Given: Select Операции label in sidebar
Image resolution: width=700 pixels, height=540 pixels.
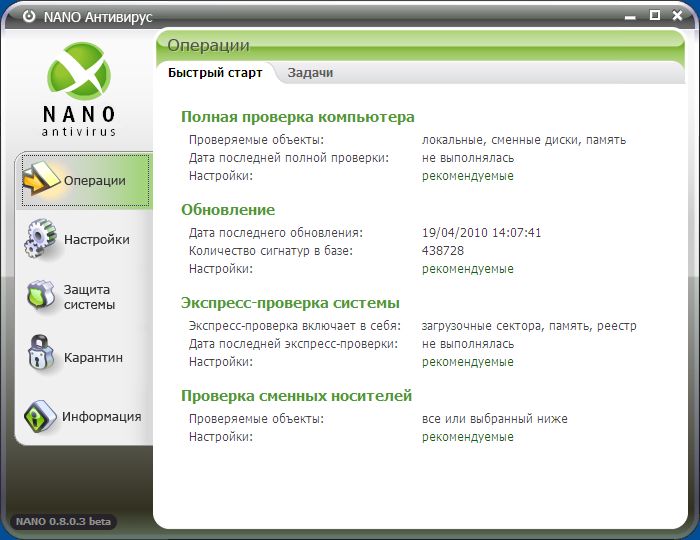Looking at the screenshot, I should 95,181.
